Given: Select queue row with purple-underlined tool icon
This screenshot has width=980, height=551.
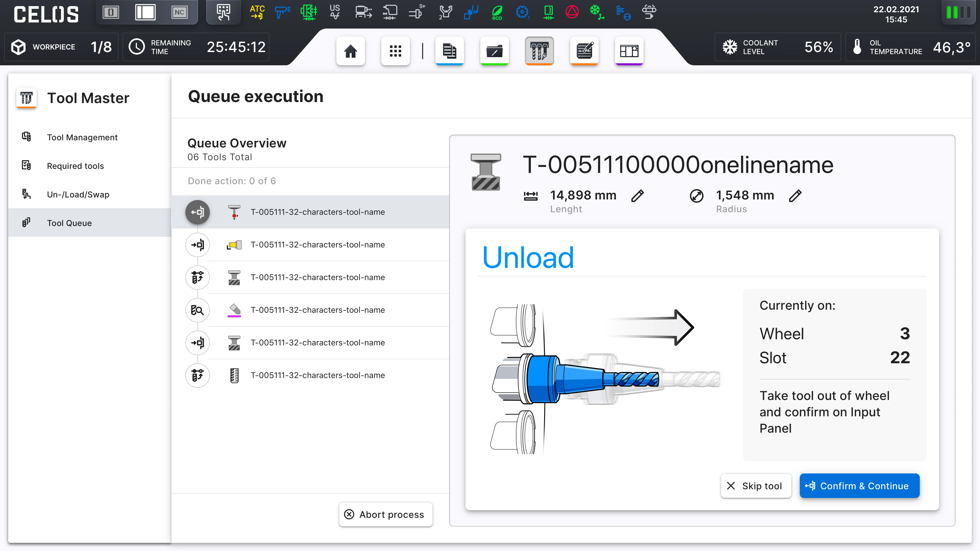Looking at the screenshot, I should (x=310, y=310).
